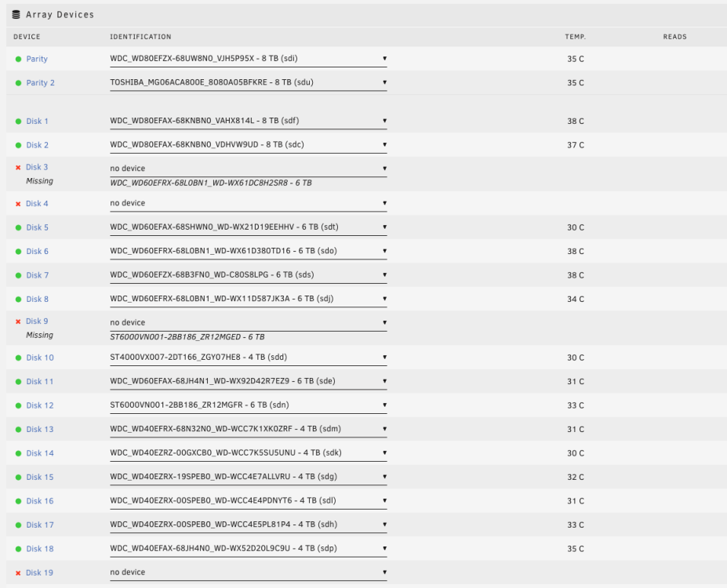Viewport: 727px width, 588px height.
Task: Open the Disk 10 ST4000VX007 dropdown
Action: tap(248, 358)
